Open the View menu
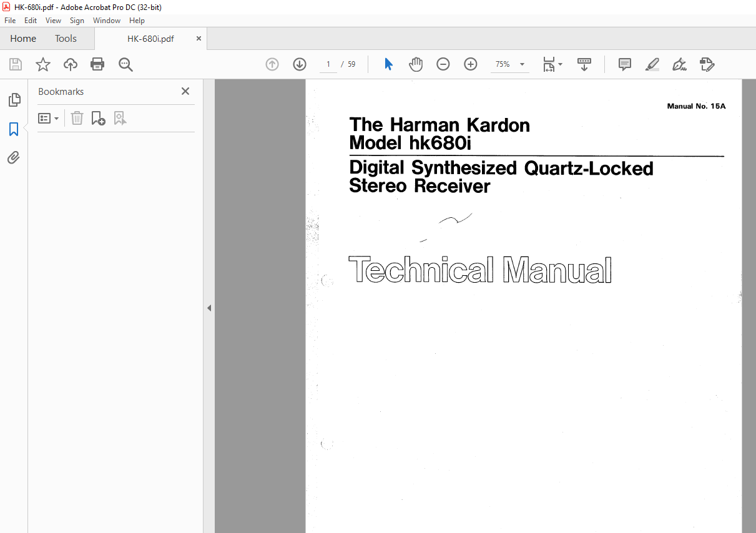 tap(53, 21)
